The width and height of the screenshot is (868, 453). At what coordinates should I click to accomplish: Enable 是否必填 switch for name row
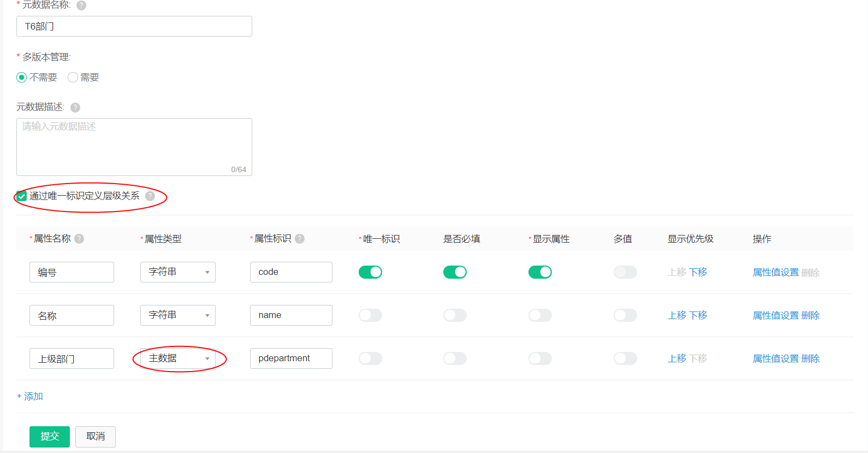pyautogui.click(x=455, y=315)
